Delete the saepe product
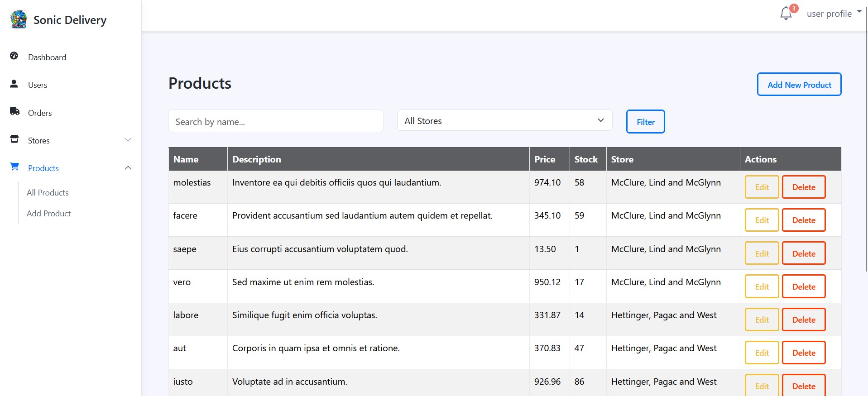This screenshot has height=396, width=868. click(x=804, y=253)
